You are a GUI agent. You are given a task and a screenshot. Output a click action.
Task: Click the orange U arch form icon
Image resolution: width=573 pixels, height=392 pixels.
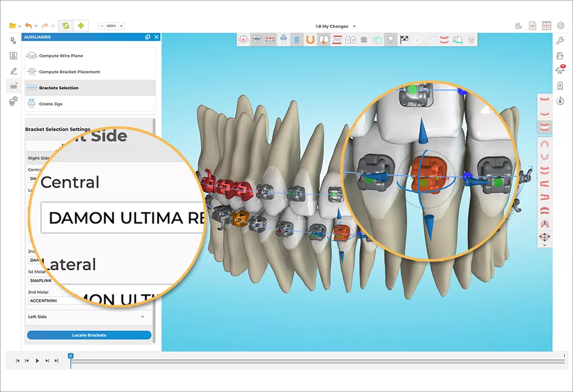click(310, 40)
